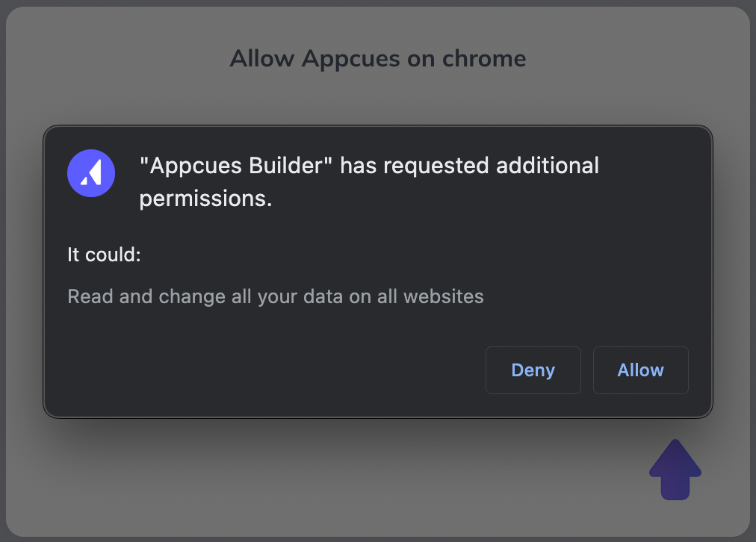Select the 'Allow Appcues on chrome' heading
The image size is (756, 542).
(x=377, y=58)
